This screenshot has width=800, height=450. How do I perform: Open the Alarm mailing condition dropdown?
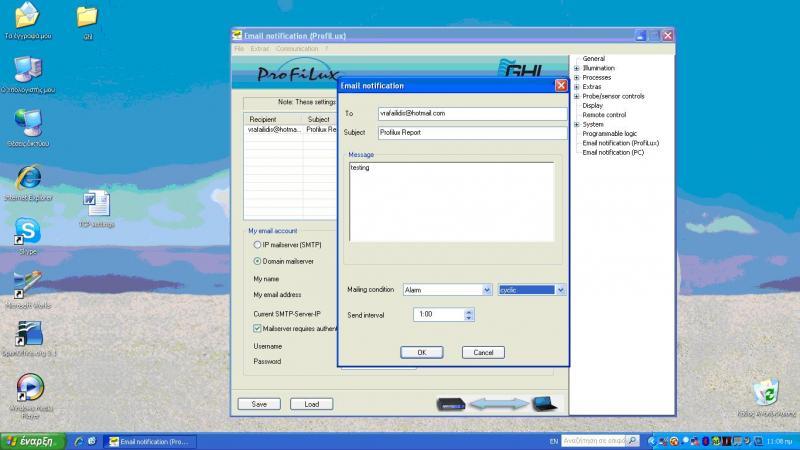point(487,290)
